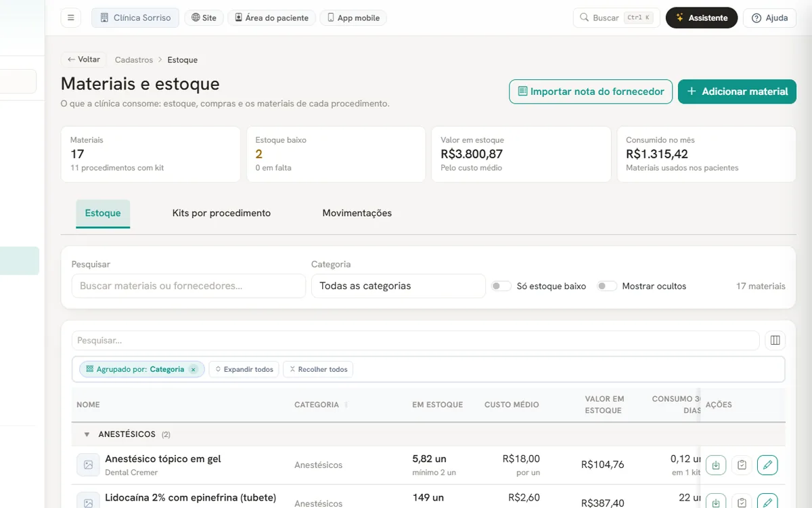Click Anestésico tópico em gel thumbnail

(x=88, y=465)
